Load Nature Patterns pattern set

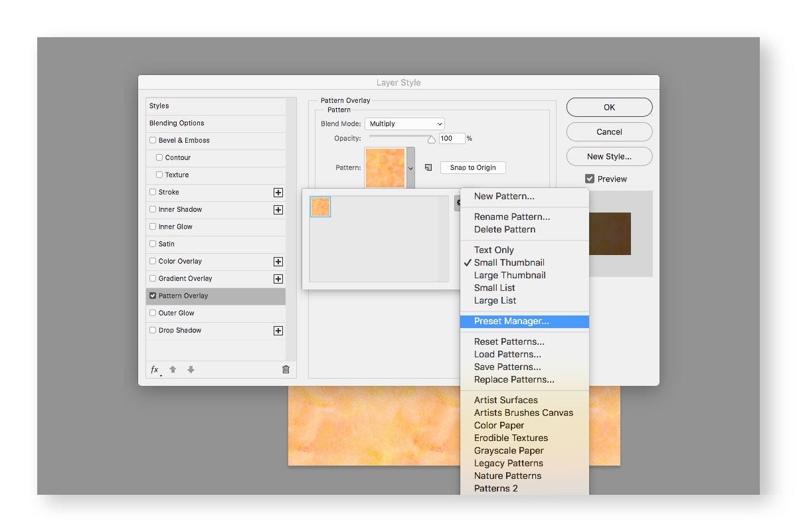click(525, 476)
